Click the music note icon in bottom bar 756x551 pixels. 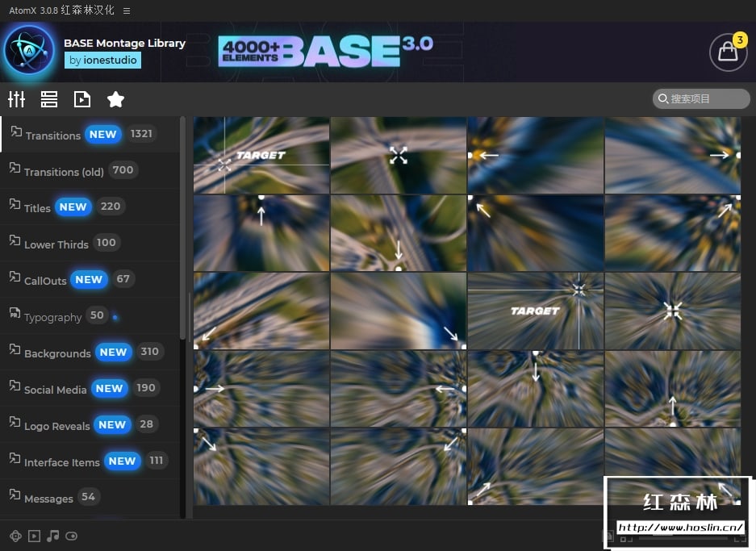(x=53, y=536)
